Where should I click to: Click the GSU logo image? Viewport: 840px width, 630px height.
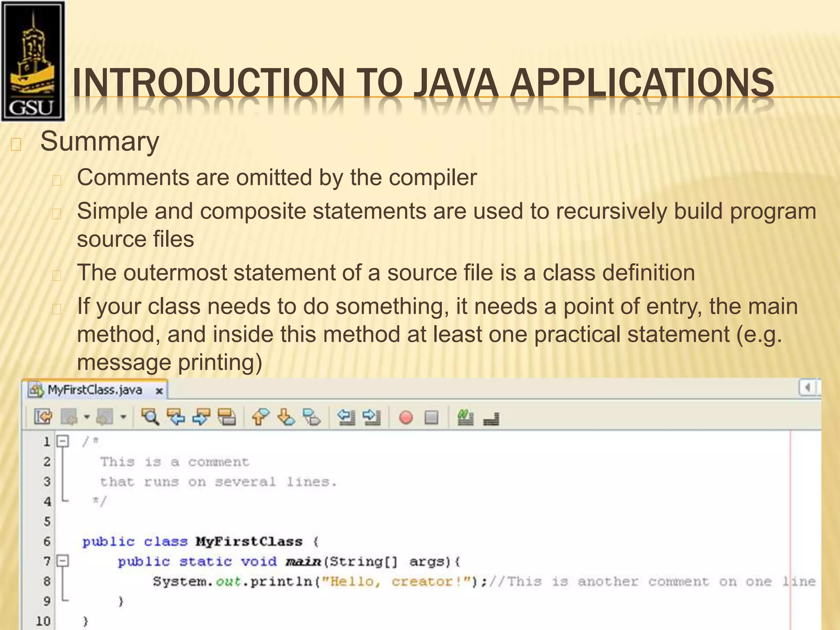[33, 61]
